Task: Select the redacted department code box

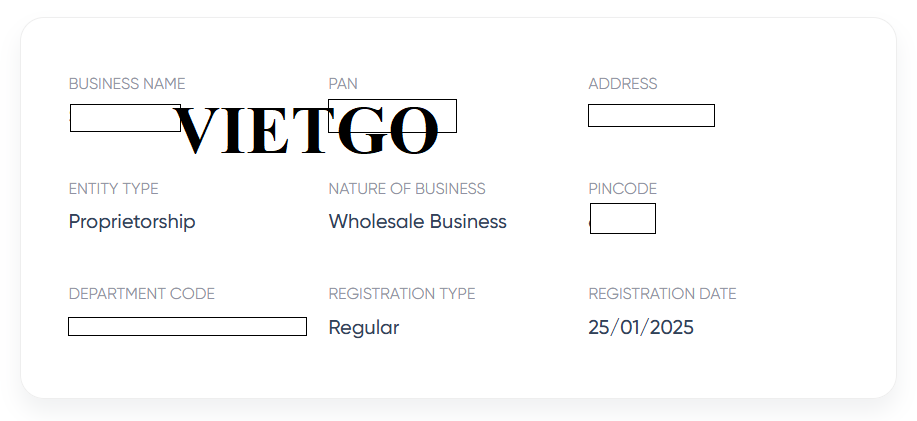Action: (x=187, y=327)
